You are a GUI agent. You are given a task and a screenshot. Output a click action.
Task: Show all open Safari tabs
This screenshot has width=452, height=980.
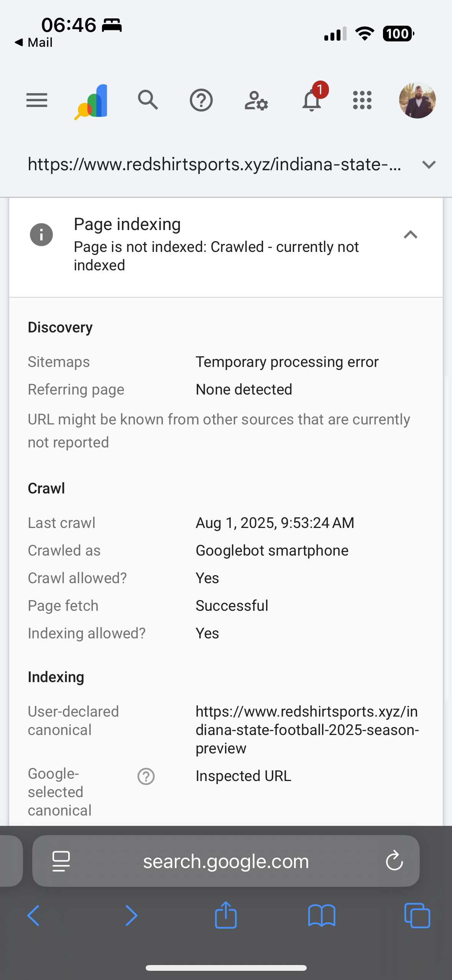pos(417,916)
